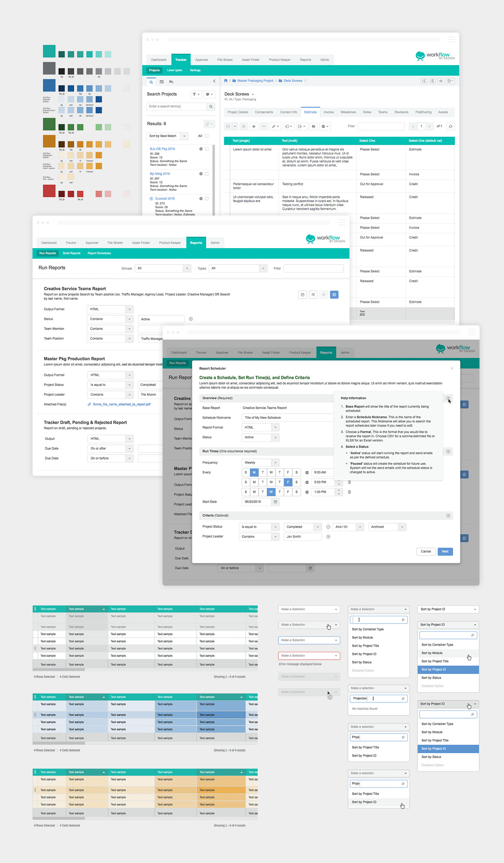Open the favorites heart menu in Search Projects

point(209,94)
